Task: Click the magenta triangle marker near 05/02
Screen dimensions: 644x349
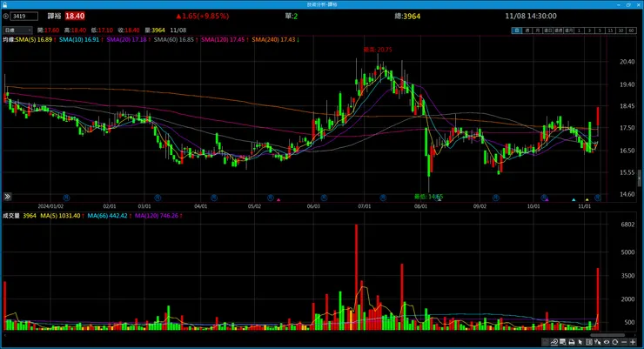Action: pos(278,200)
